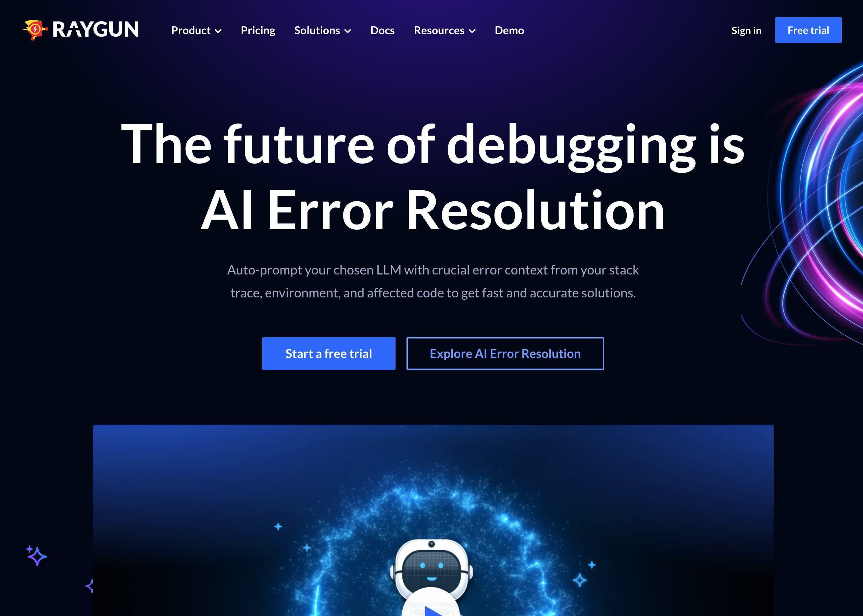Click the Start a free trial button
Viewport: 863px width, 616px height.
coord(328,353)
